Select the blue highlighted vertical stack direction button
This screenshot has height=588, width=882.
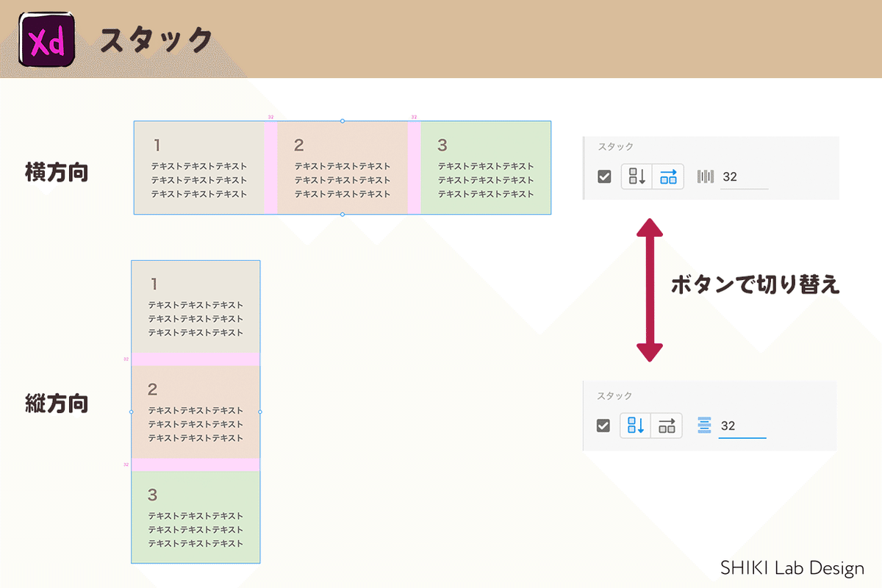click(636, 426)
